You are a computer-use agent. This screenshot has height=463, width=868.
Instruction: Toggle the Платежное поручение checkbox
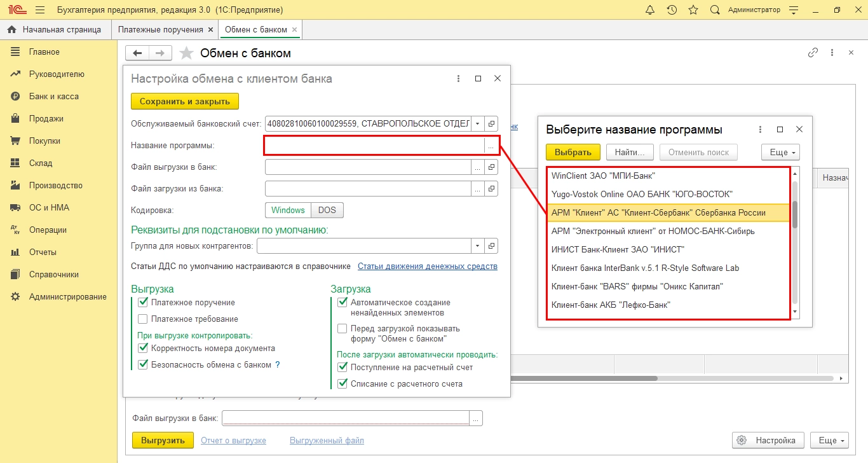pos(143,303)
